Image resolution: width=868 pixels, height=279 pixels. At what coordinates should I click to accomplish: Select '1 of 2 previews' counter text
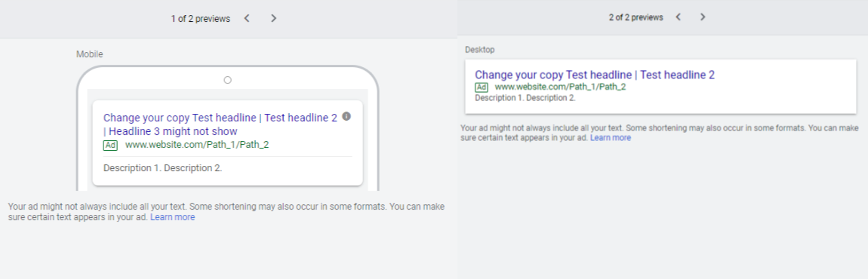(x=200, y=19)
